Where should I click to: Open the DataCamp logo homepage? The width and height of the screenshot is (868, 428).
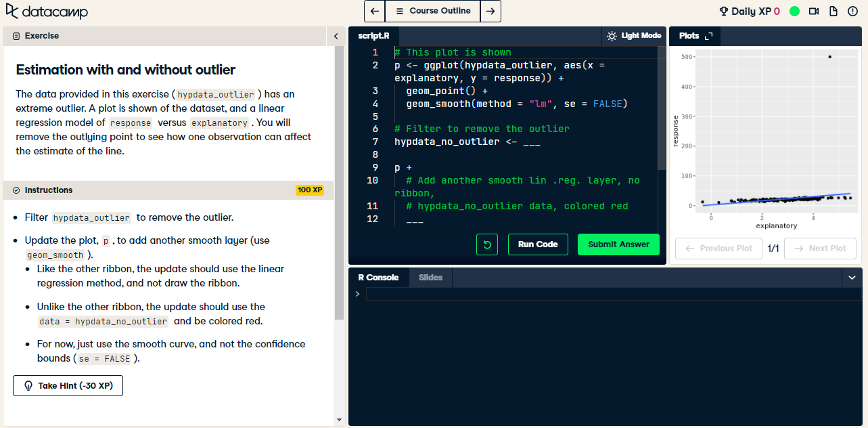coord(46,11)
